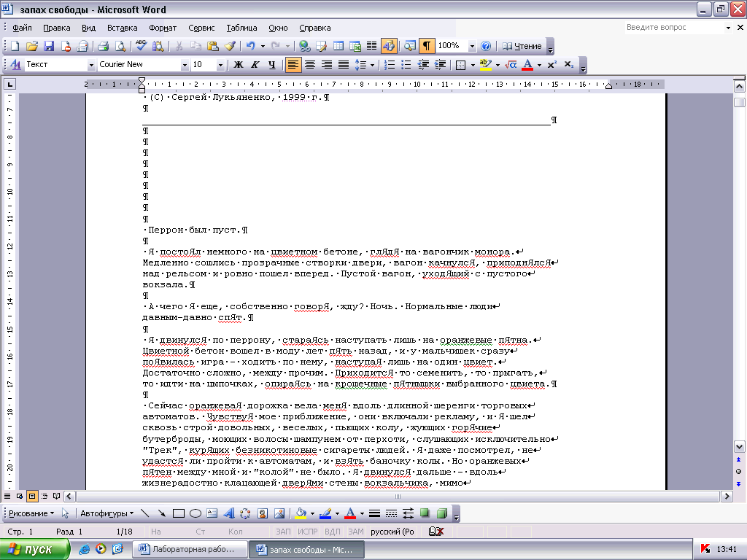The image size is (747, 560).
Task: Insert a hyperlink via the globe icon
Action: [305, 46]
